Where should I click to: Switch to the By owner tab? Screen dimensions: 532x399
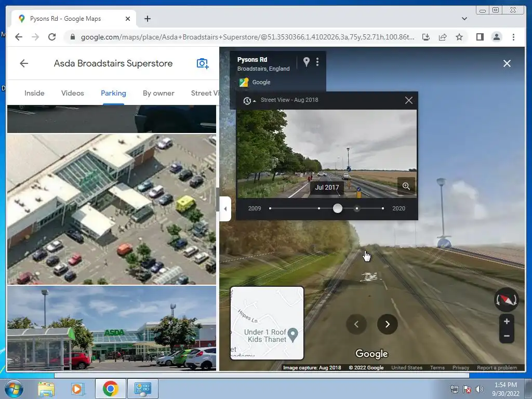[158, 93]
